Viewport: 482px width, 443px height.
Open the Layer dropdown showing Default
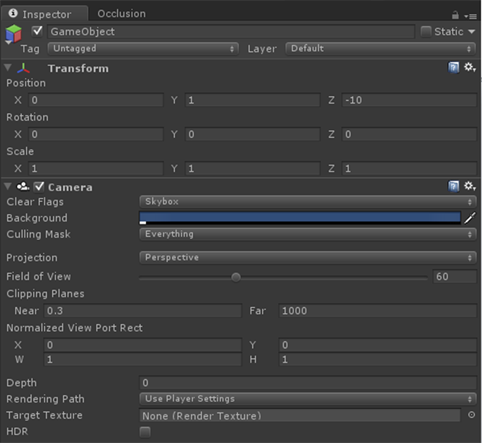380,49
